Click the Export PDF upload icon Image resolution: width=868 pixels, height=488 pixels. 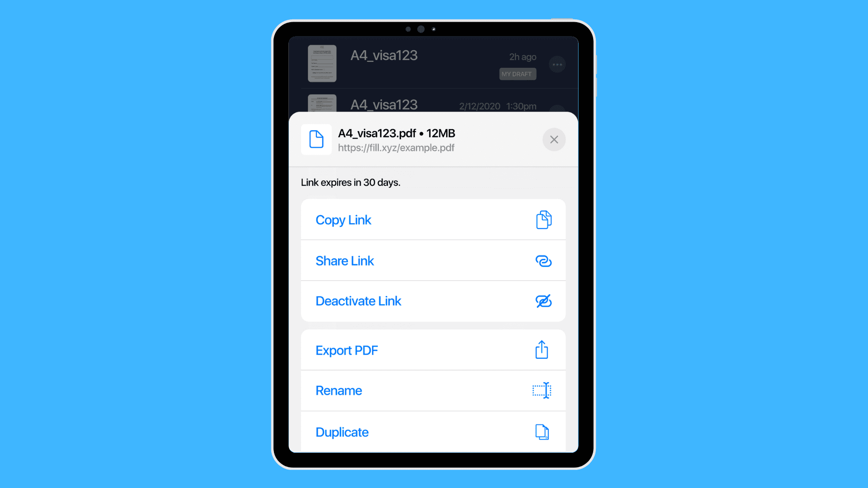541,350
